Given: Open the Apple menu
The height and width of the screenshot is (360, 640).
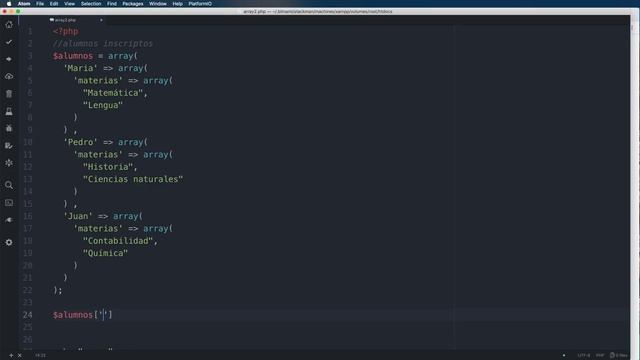Looking at the screenshot, I should click(x=9, y=4).
